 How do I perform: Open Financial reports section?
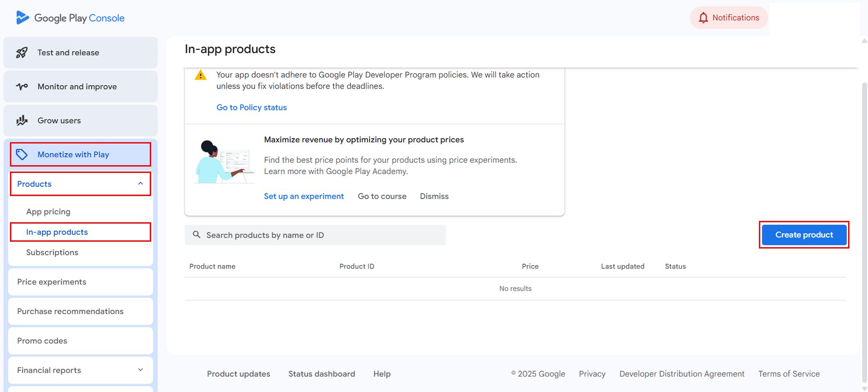81,370
